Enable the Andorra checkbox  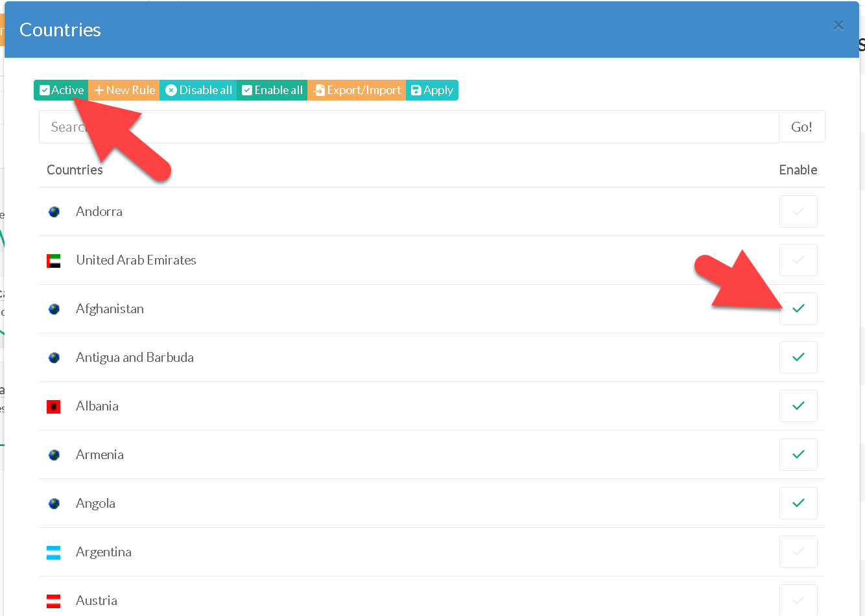coord(798,211)
